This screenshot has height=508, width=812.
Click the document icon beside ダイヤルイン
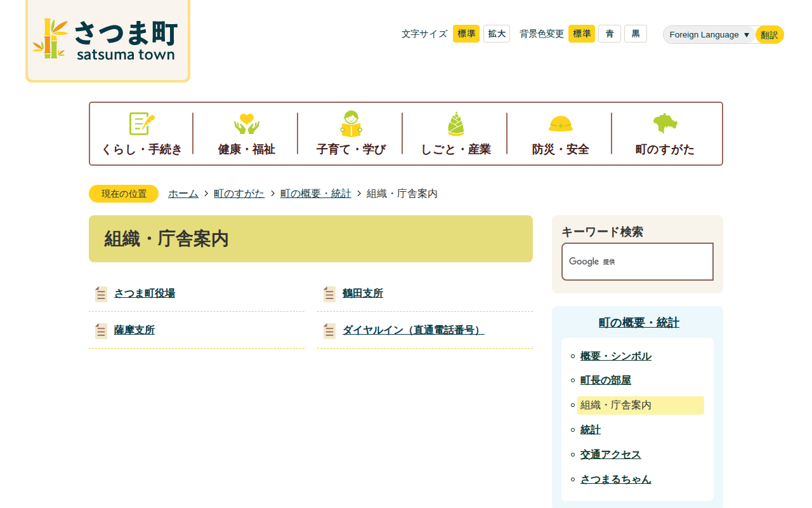329,331
